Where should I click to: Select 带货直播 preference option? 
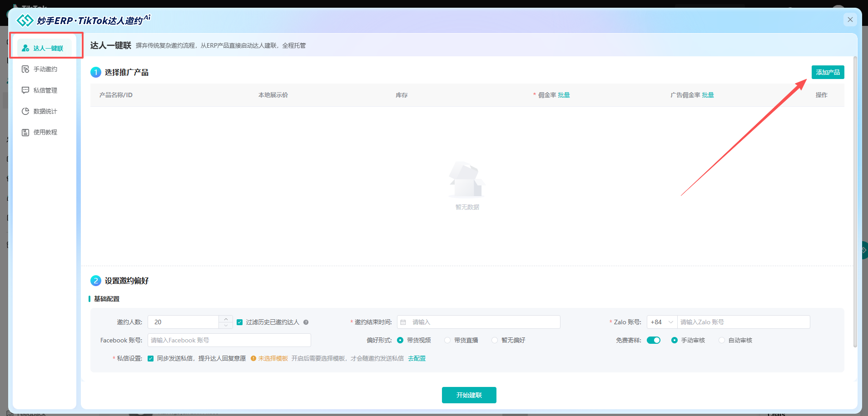click(x=447, y=340)
